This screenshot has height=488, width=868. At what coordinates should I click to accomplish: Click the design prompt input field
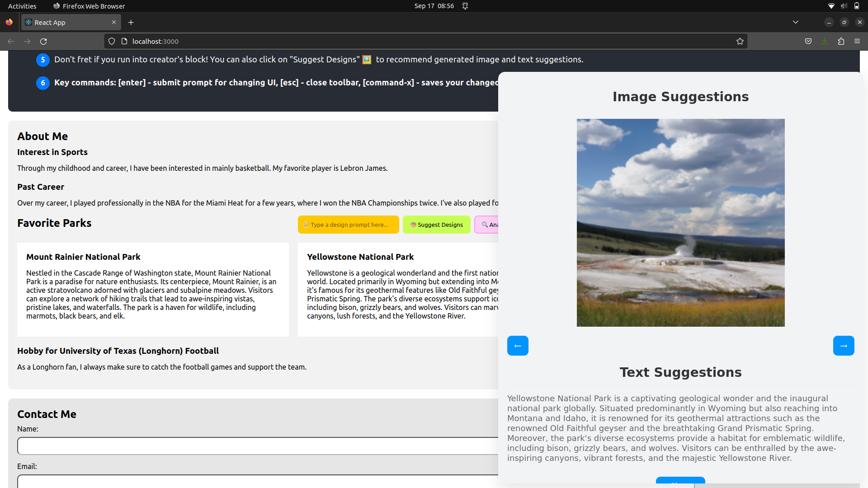click(349, 225)
